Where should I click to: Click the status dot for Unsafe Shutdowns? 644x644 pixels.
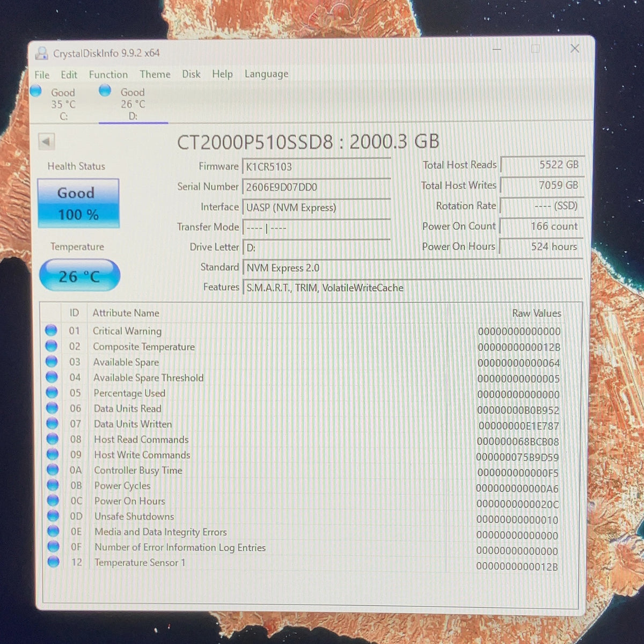pos(53,516)
